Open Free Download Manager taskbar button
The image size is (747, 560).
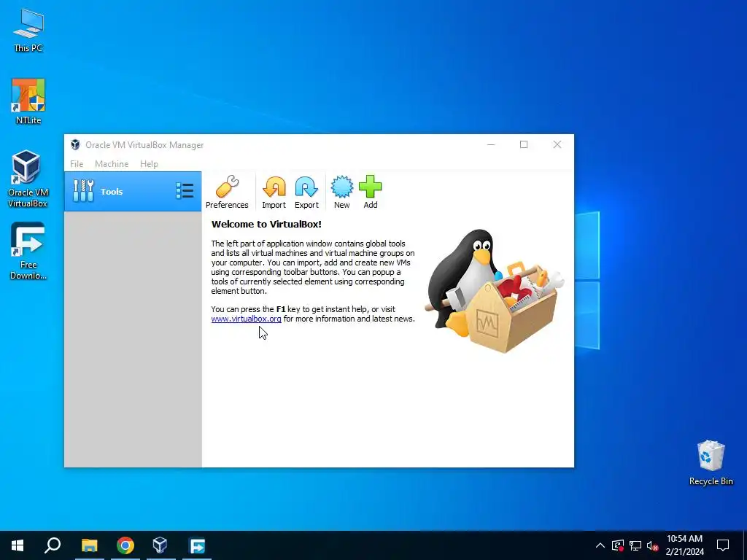(x=197, y=545)
